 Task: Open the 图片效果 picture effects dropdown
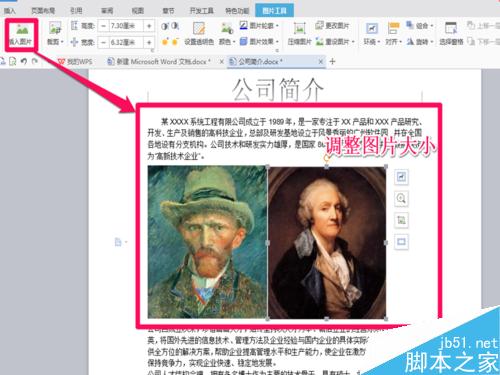click(x=259, y=42)
